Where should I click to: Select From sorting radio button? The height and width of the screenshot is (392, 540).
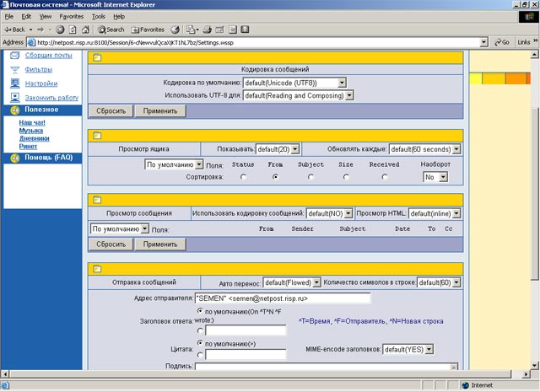click(x=275, y=177)
